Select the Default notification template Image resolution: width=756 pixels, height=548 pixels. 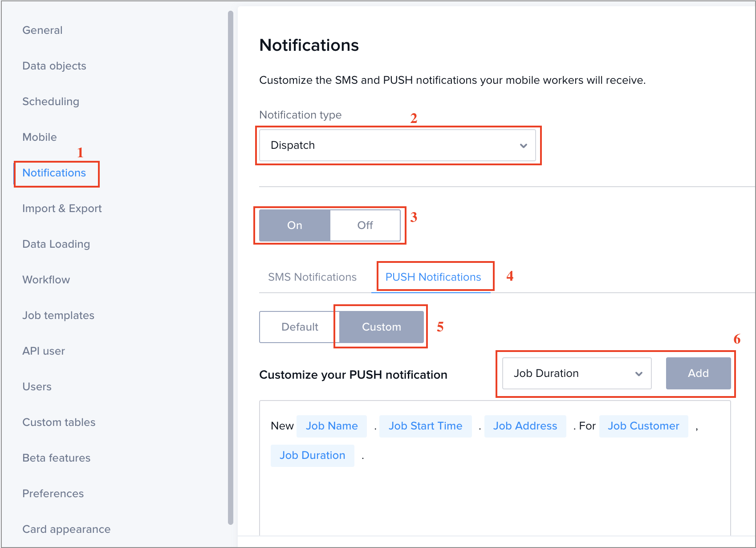tap(300, 327)
